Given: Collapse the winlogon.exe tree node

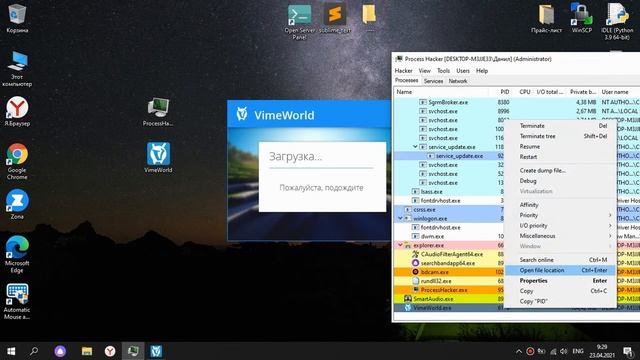Looking at the screenshot, I should 400,218.
